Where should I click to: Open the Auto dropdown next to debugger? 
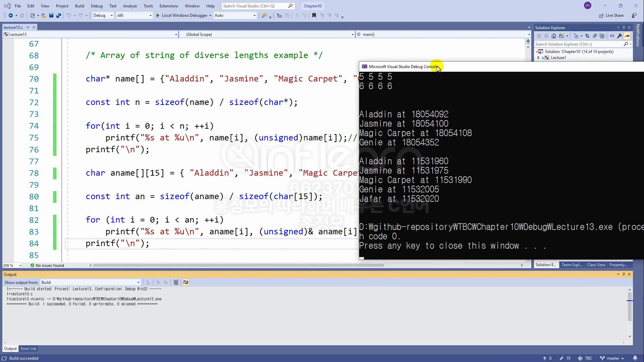[x=235, y=15]
